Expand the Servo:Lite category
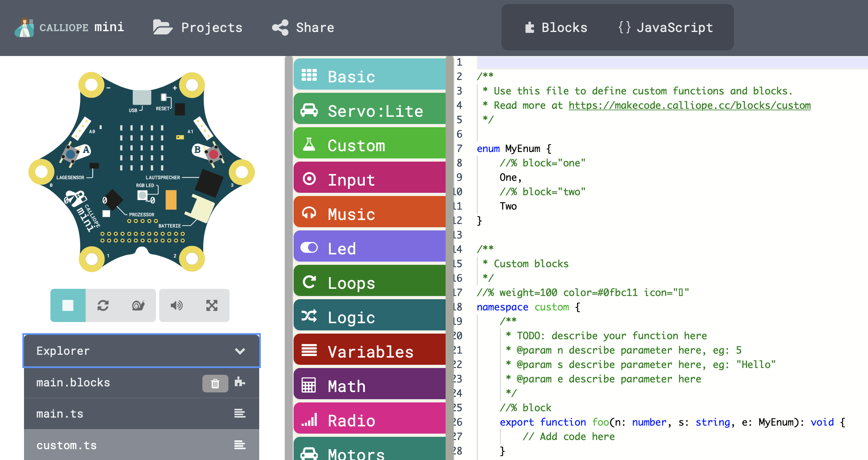The image size is (868, 460). pos(370,109)
